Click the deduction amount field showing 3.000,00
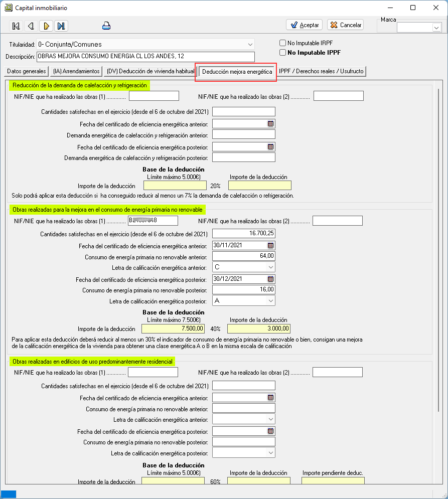The height and width of the screenshot is (499, 448). pyautogui.click(x=259, y=329)
